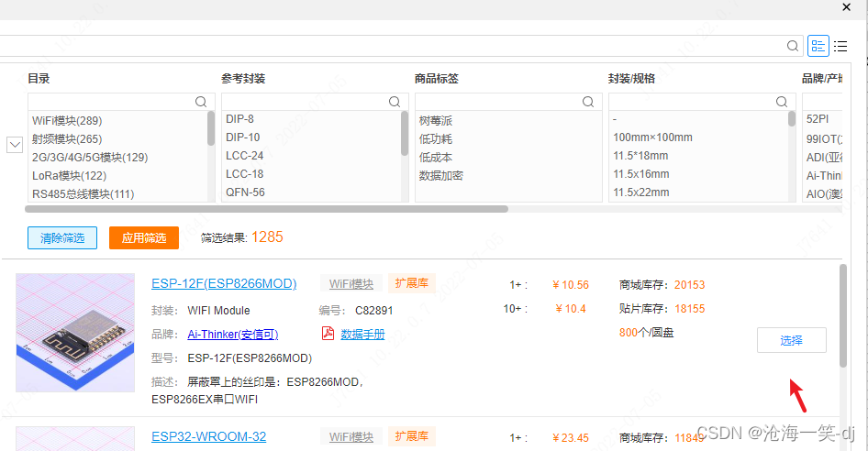Select 2G/3G/4G/5G模块(129) category
Screen dimensions: 868x451
(x=90, y=157)
